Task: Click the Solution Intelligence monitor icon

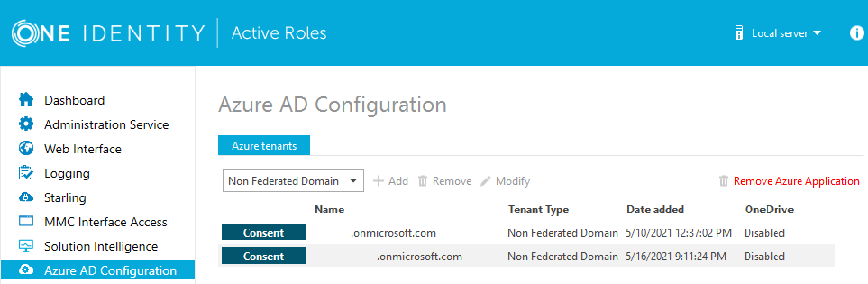Action: (x=26, y=246)
